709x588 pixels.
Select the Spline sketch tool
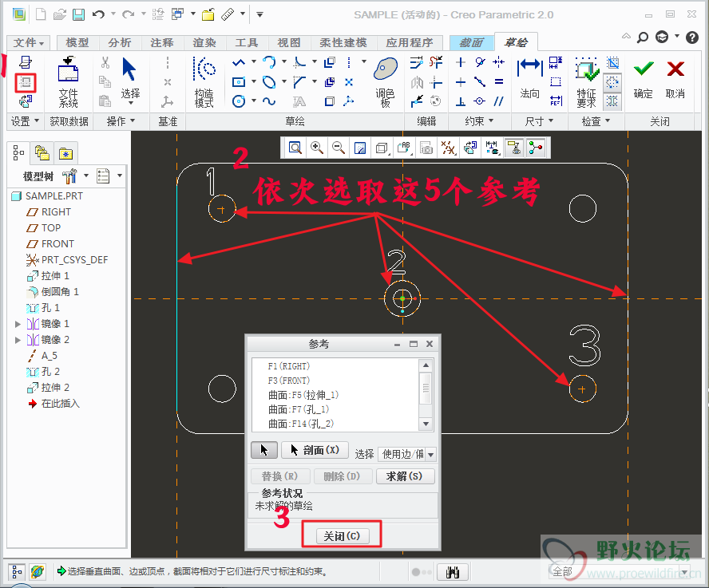click(x=269, y=101)
